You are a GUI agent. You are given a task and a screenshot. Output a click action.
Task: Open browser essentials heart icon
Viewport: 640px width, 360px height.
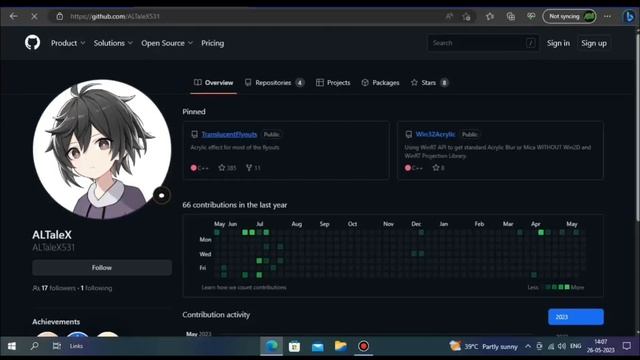(531, 16)
